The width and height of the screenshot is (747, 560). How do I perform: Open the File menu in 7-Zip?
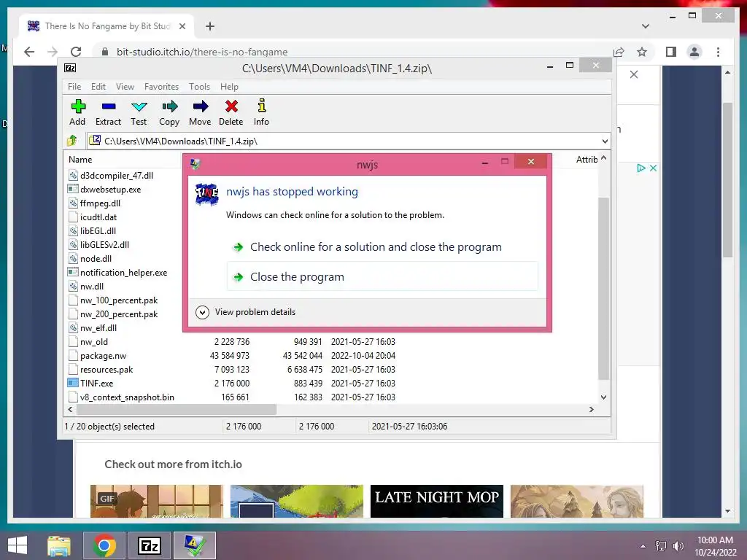pos(74,87)
